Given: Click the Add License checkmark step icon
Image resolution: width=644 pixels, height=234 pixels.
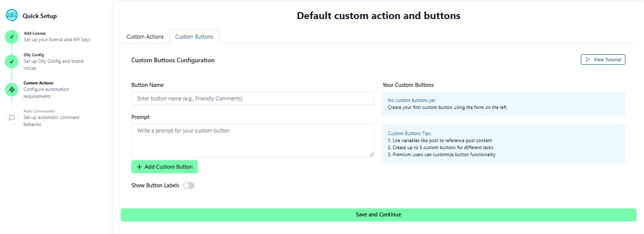Looking at the screenshot, I should pos(12,37).
